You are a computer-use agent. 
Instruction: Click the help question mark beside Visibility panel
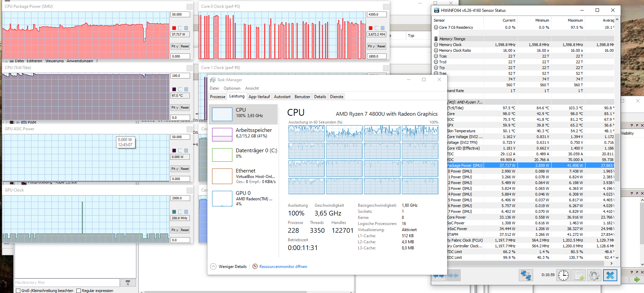coord(631,126)
